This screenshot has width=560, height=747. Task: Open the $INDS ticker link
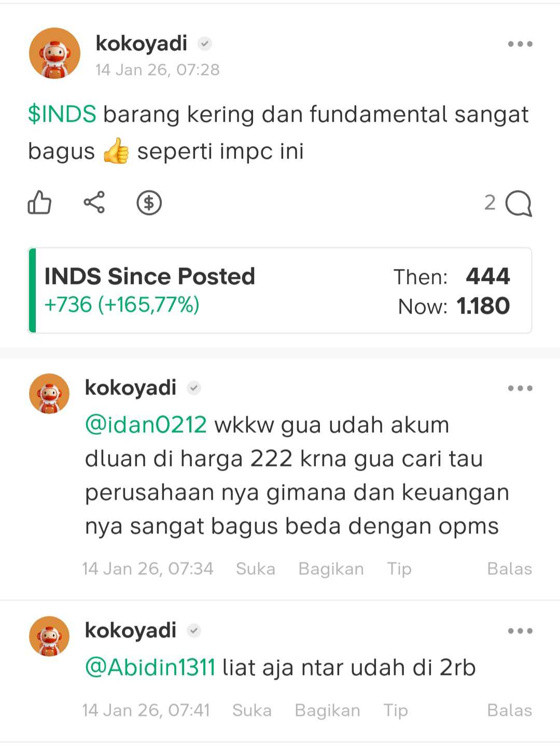[62, 114]
